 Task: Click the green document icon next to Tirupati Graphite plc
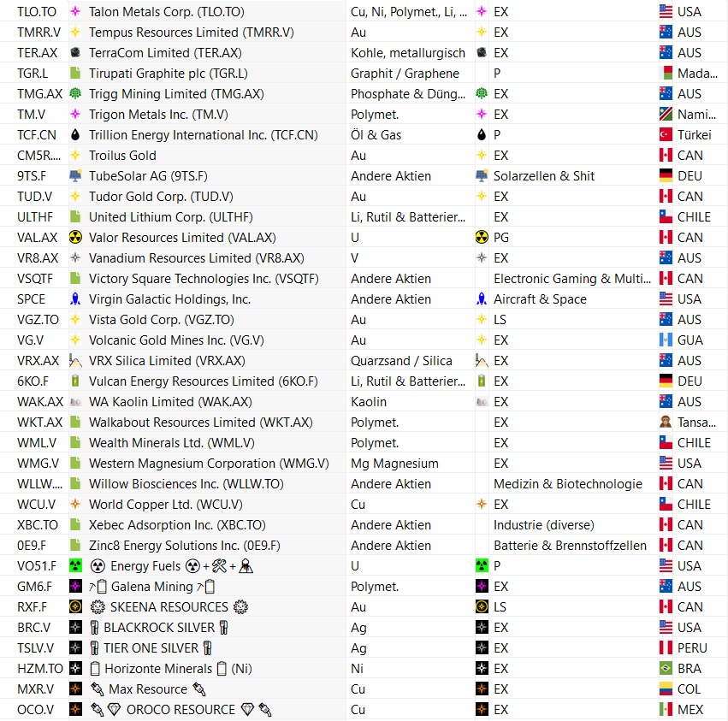point(75,73)
